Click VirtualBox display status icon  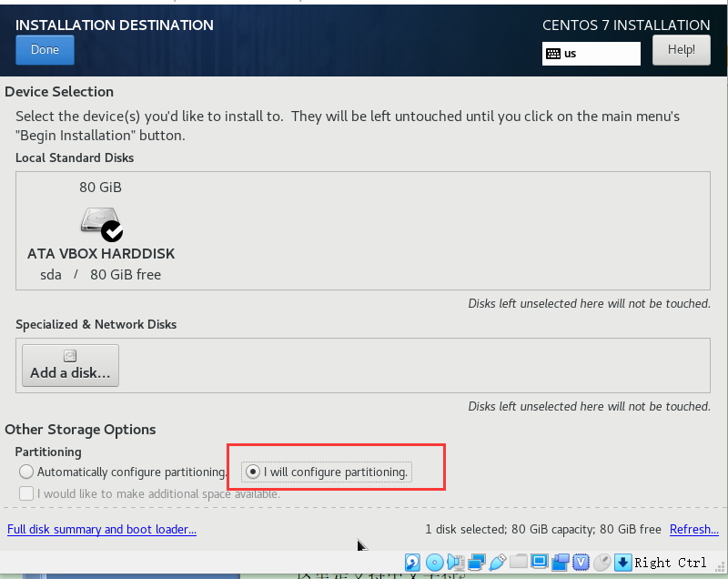540,562
